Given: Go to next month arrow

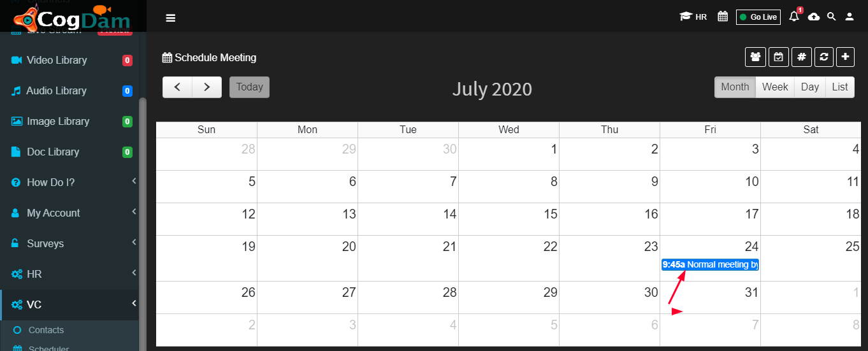Looking at the screenshot, I should (207, 87).
